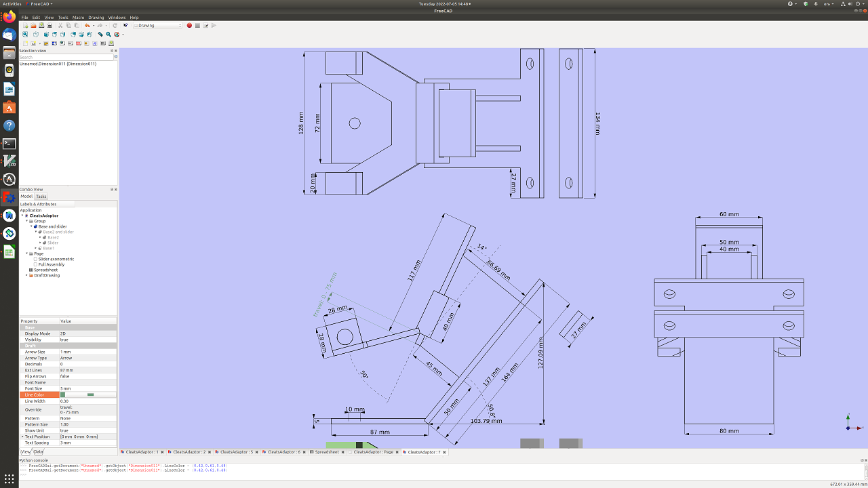Click the Fit All zoom icon

click(x=25, y=34)
